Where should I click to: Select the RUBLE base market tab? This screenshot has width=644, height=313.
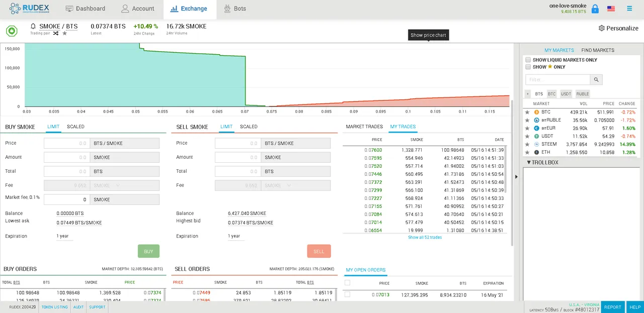(583, 94)
